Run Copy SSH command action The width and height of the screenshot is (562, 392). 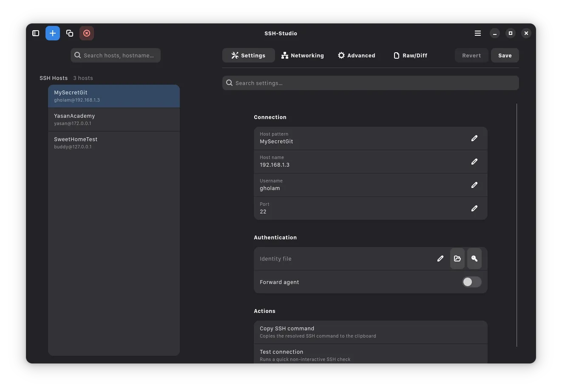(x=370, y=332)
